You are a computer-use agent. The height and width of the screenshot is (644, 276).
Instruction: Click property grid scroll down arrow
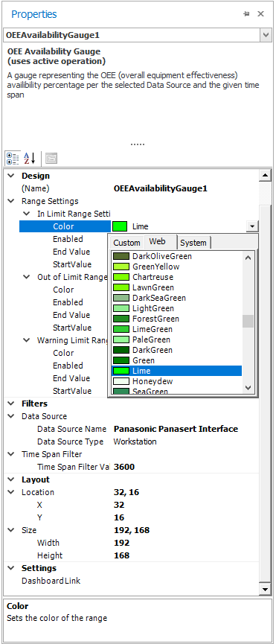266,589
